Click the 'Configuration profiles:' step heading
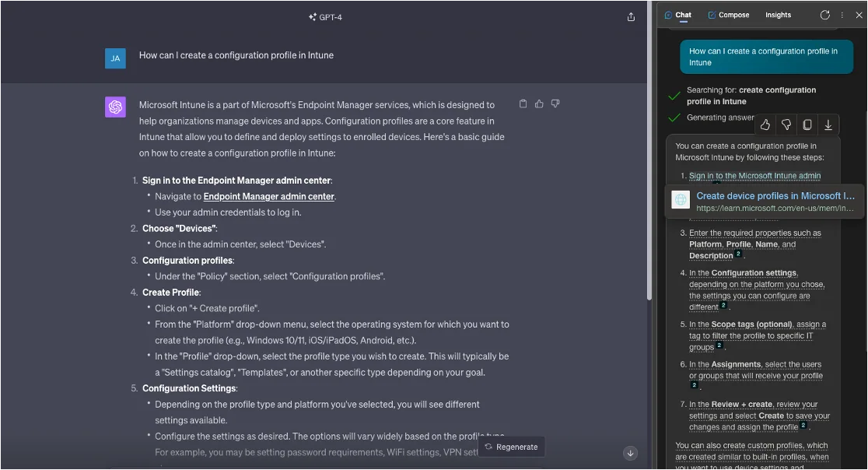The image size is (868, 470). (188, 261)
